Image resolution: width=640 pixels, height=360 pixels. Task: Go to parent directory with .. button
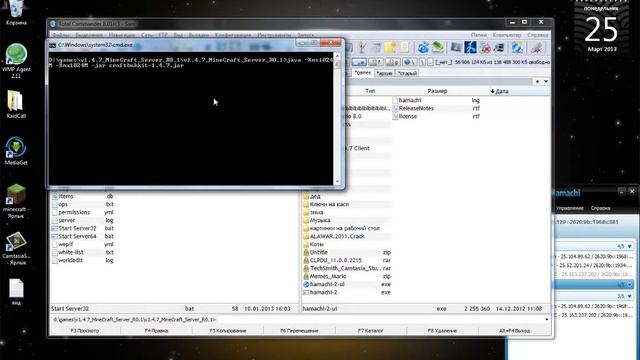tap(430, 62)
